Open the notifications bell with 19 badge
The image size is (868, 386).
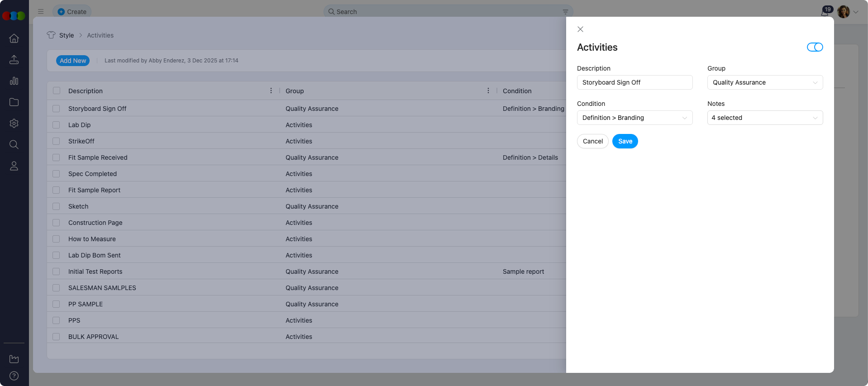(825, 12)
